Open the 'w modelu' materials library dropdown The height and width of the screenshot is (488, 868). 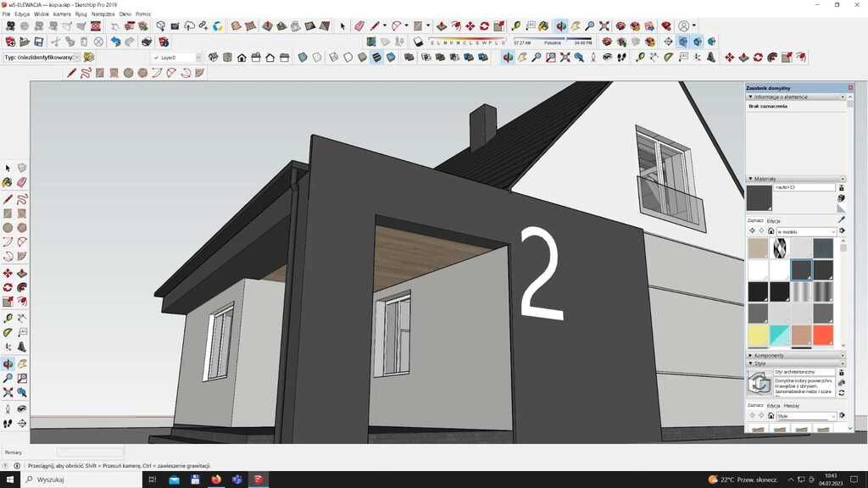[804, 231]
